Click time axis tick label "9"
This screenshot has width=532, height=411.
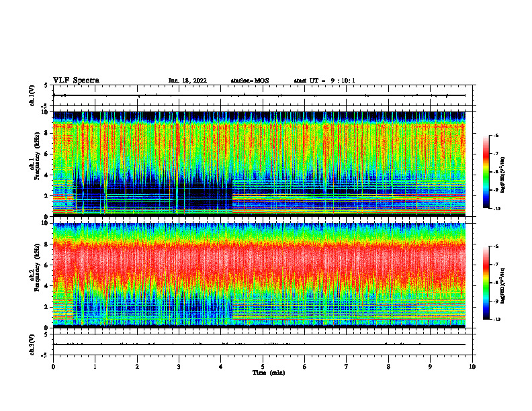(x=430, y=367)
